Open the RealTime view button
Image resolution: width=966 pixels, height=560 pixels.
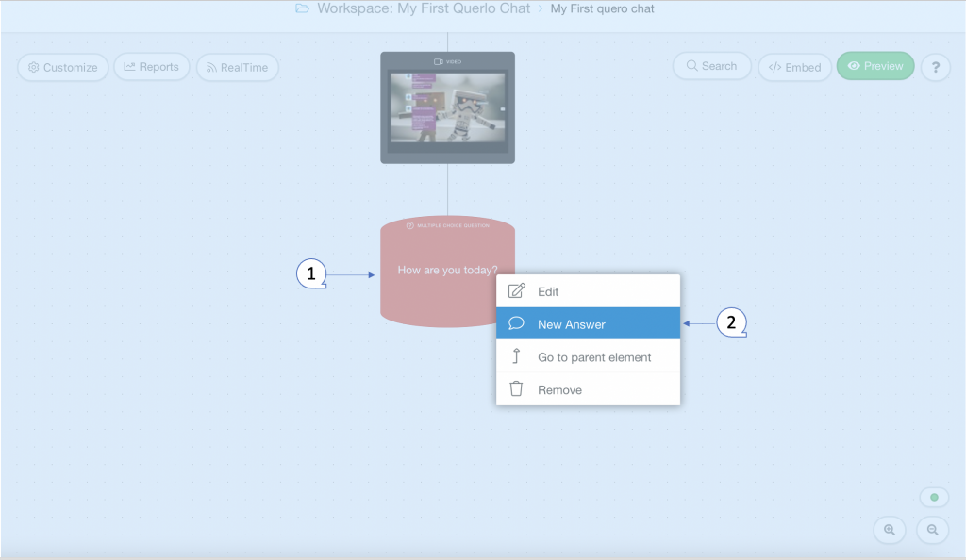click(237, 67)
